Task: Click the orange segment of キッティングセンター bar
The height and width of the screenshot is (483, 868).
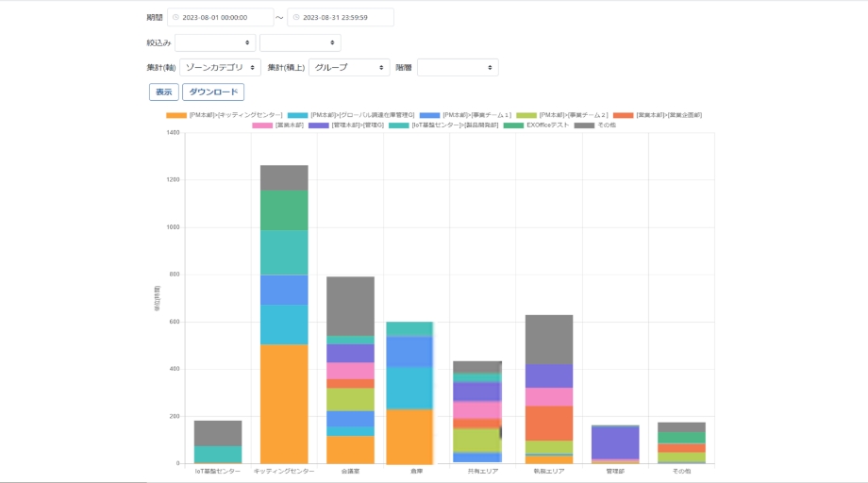Action: pos(284,404)
